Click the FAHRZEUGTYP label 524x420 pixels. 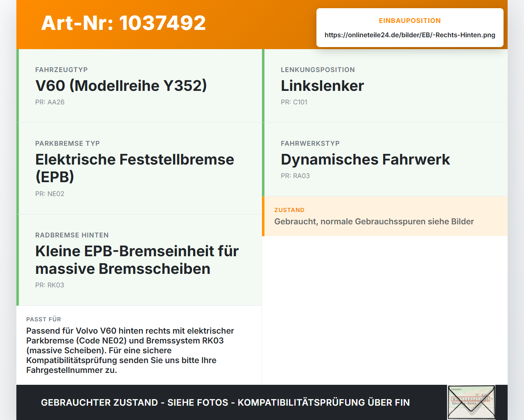(x=61, y=70)
